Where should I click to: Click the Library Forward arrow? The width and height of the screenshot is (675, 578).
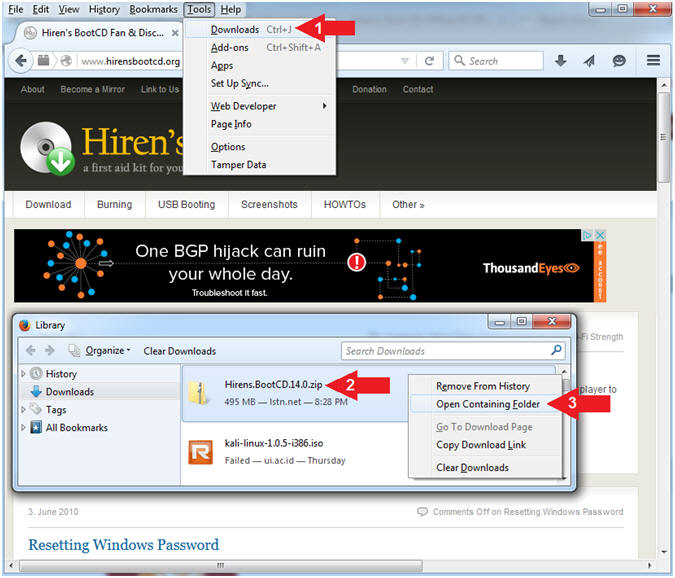pyautogui.click(x=50, y=350)
